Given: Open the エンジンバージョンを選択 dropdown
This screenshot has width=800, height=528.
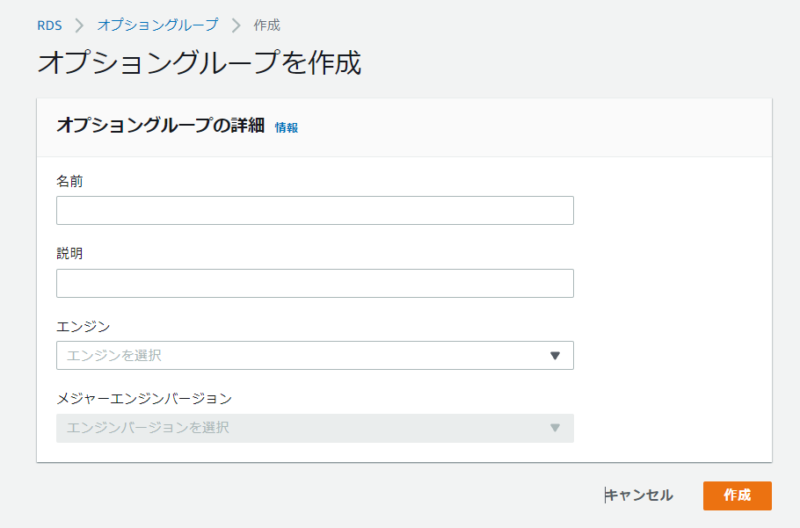Looking at the screenshot, I should click(x=315, y=428).
